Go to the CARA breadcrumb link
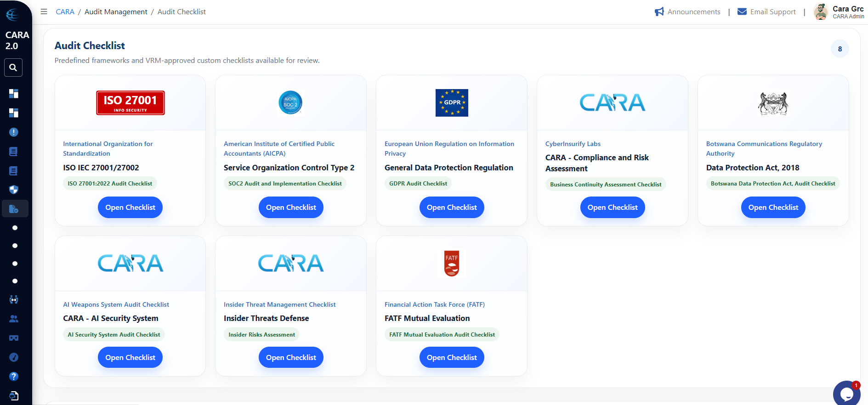This screenshot has width=868, height=405. pos(65,11)
